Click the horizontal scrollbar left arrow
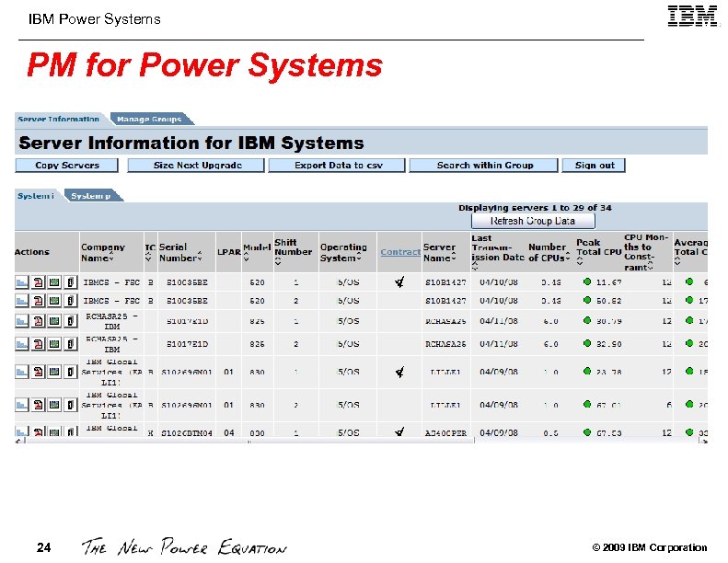 [x=18, y=441]
